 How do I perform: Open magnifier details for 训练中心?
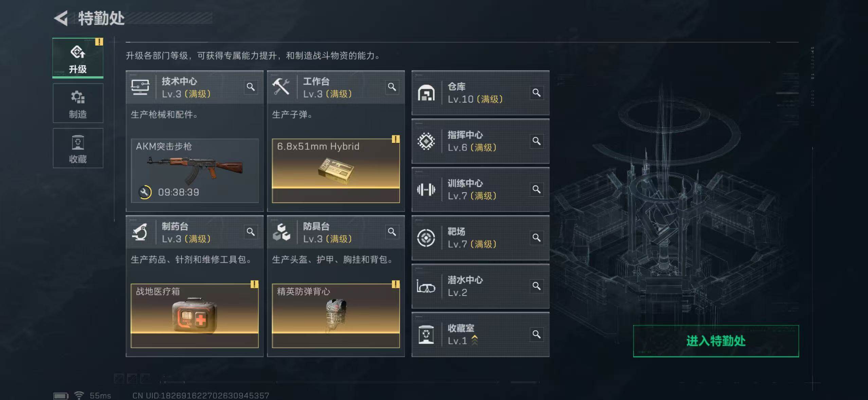[x=537, y=189]
